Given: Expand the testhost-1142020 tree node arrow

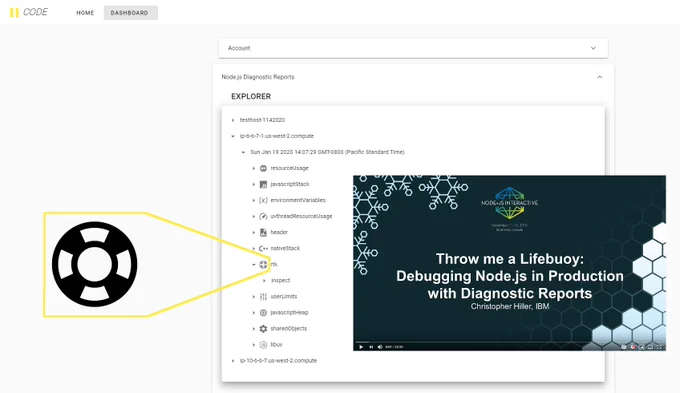Looking at the screenshot, I should 233,120.
